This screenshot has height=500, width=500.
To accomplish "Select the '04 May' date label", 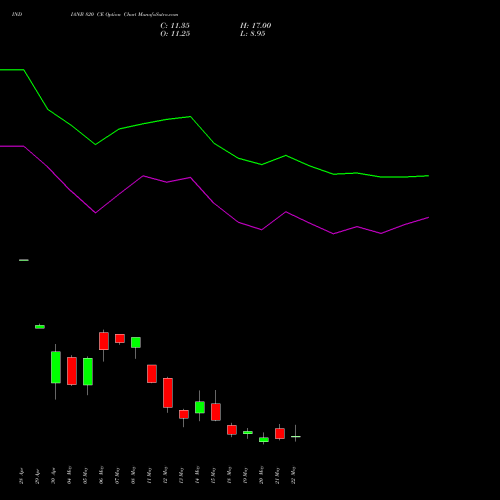I will tap(69, 475).
